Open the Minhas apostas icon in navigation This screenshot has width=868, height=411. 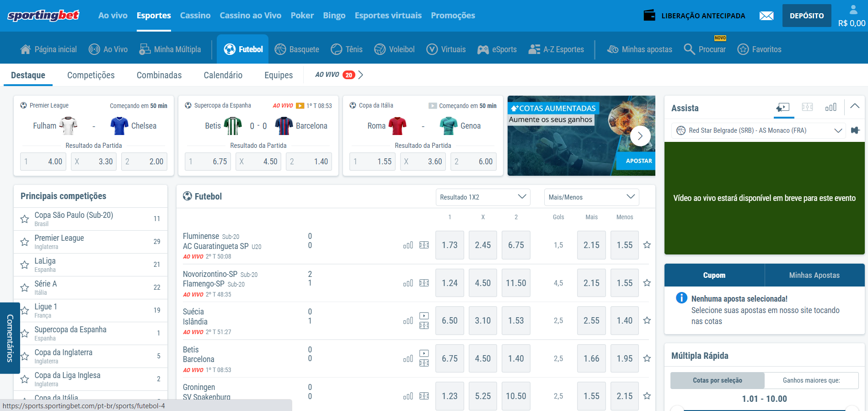click(613, 49)
